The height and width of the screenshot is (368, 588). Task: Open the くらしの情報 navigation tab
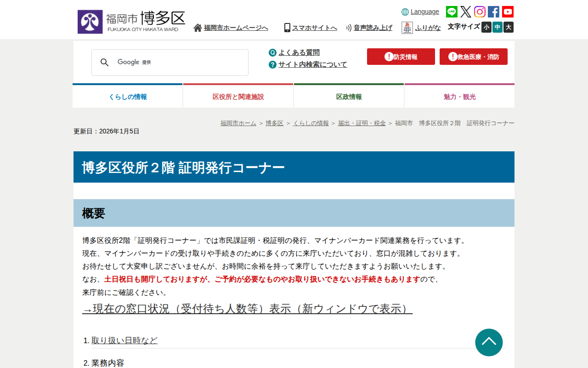[128, 96]
